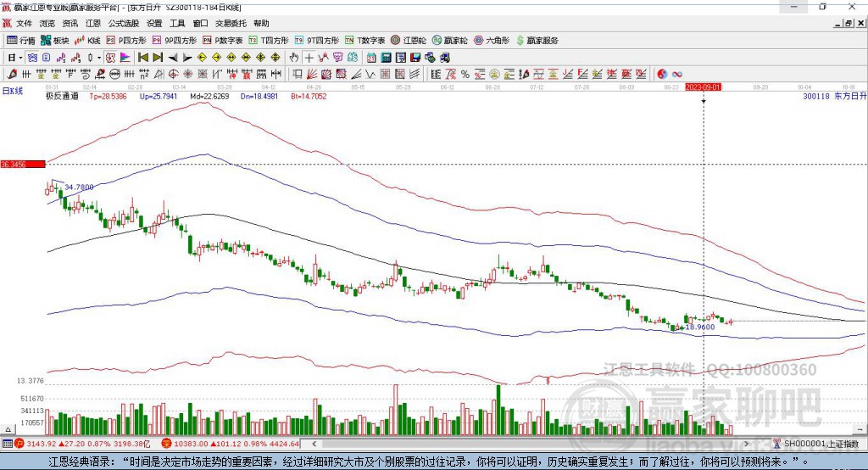The height and width of the screenshot is (470, 868).
Task: Click the Up=25.7941 indicator value
Action: click(x=159, y=96)
